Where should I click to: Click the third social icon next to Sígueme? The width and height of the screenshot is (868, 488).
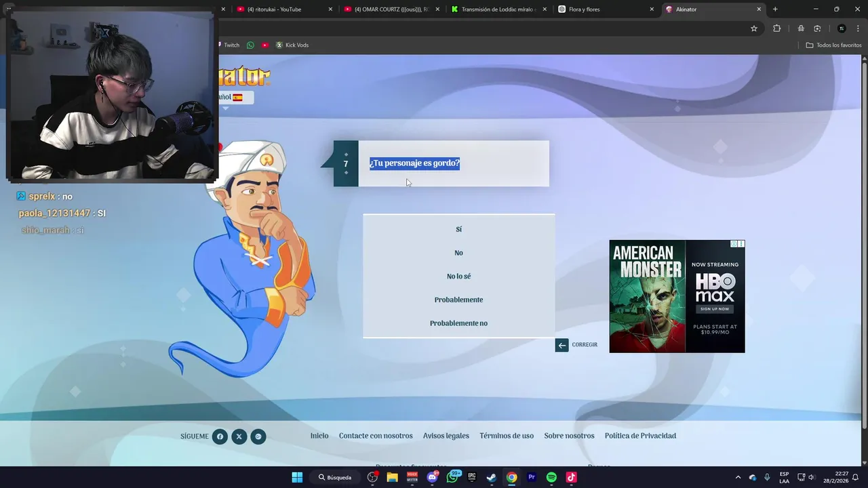258,436
